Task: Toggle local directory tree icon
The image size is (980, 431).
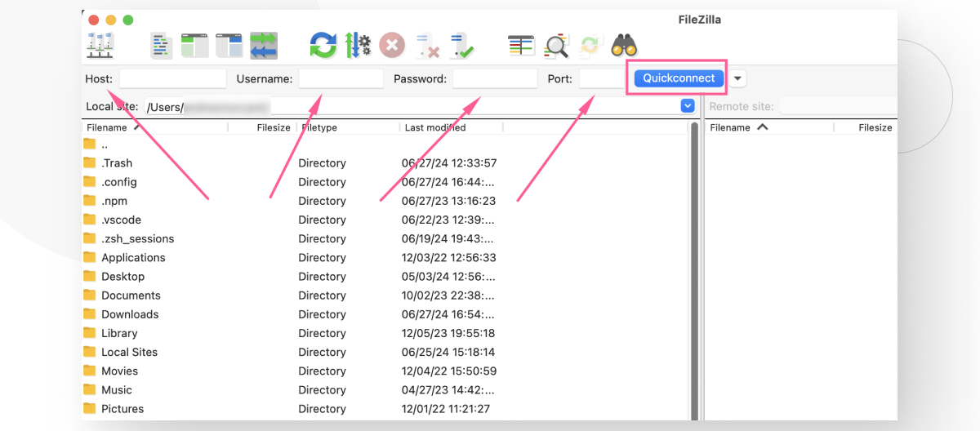Action: click(195, 45)
